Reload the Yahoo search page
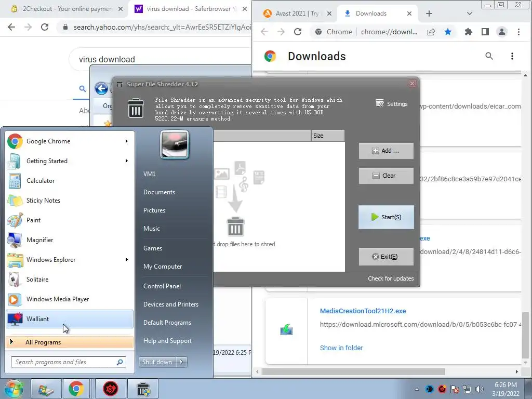The height and width of the screenshot is (399, 532). (45, 27)
